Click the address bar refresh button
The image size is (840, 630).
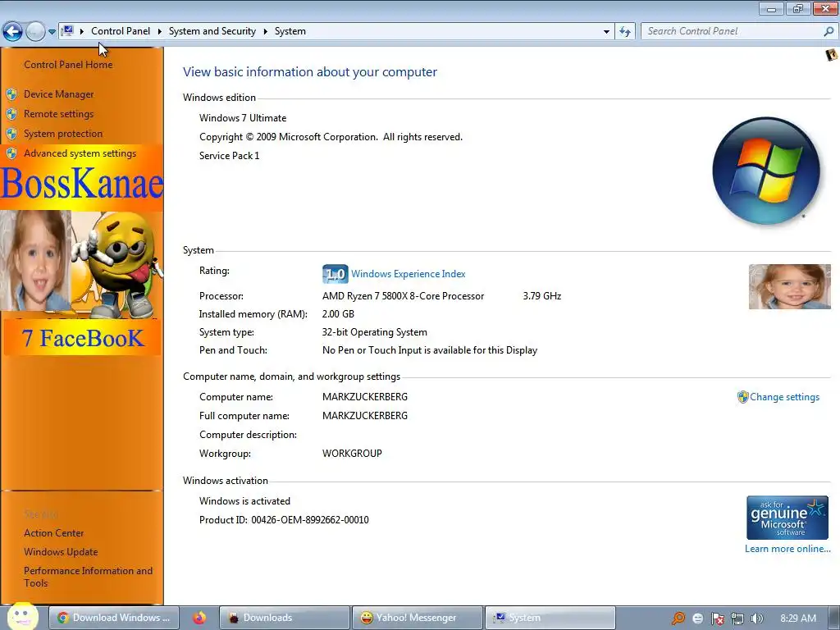[x=625, y=32]
